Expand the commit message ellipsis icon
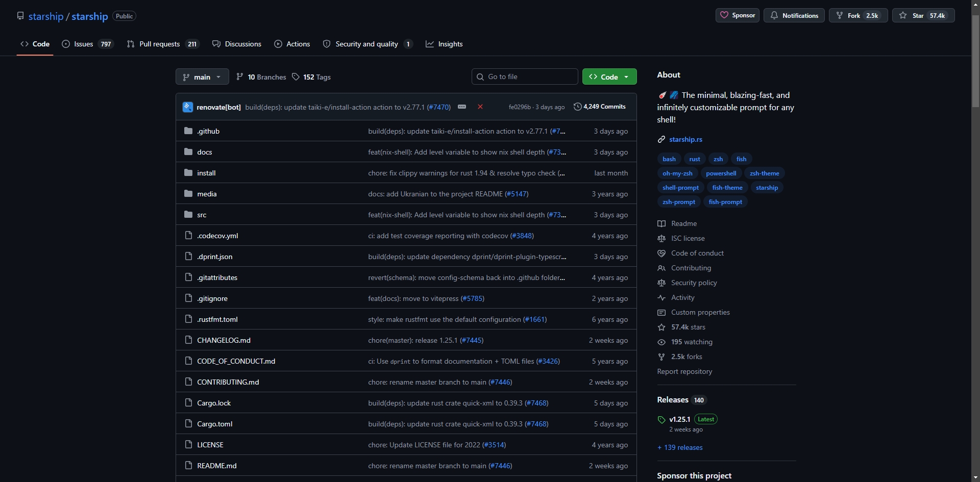980x482 pixels. click(x=462, y=107)
